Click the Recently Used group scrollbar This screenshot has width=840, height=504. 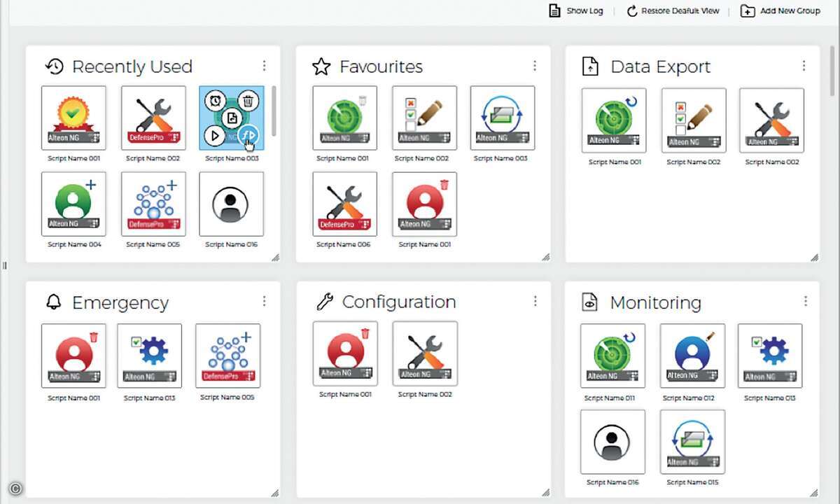point(274,111)
